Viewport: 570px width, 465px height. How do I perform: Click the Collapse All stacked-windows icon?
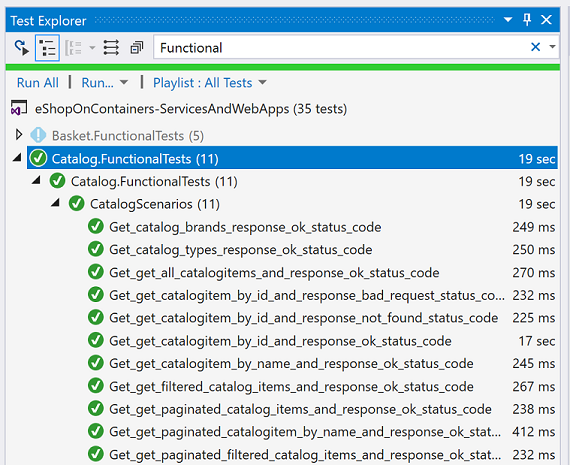137,48
